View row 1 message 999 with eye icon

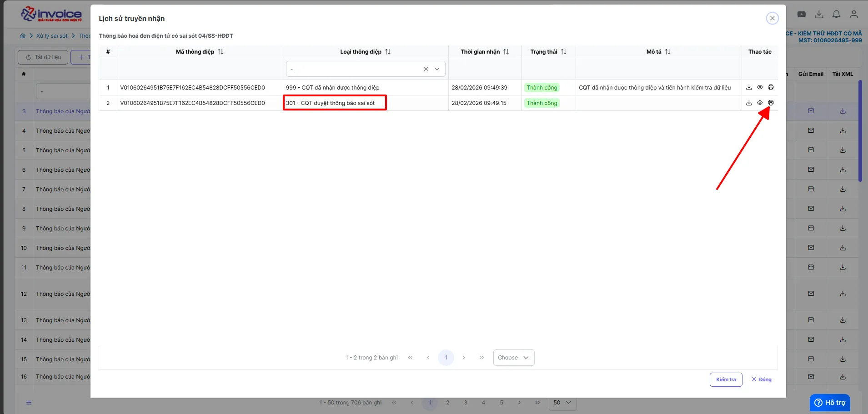pos(760,87)
